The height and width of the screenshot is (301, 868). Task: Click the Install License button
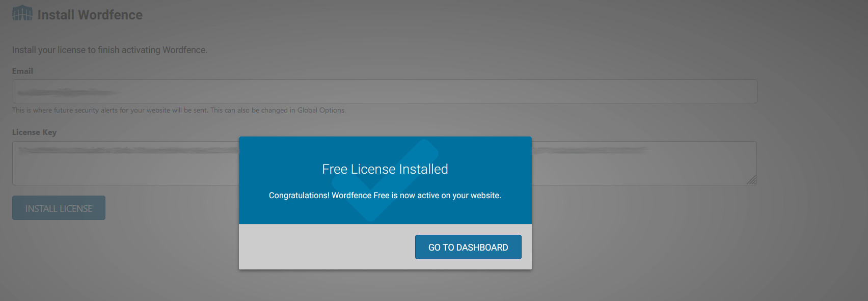[59, 208]
